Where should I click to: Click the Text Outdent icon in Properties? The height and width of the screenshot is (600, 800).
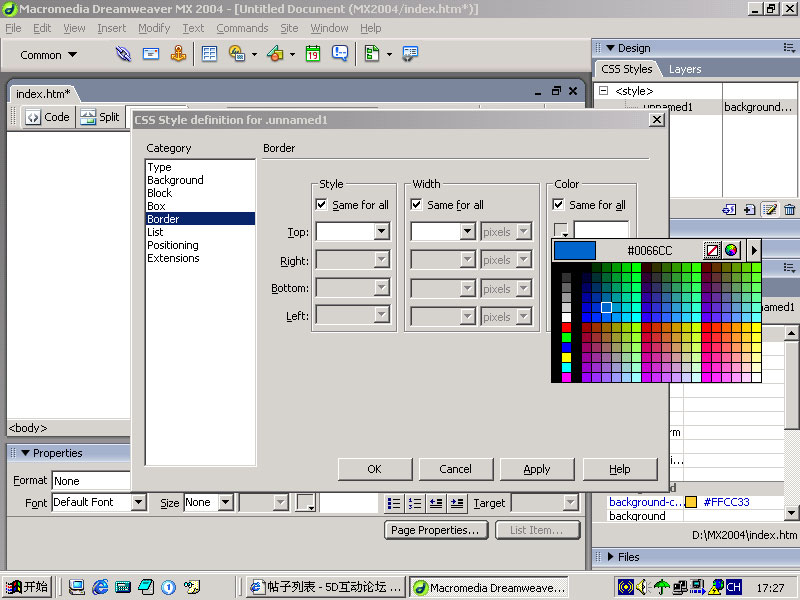tap(436, 504)
